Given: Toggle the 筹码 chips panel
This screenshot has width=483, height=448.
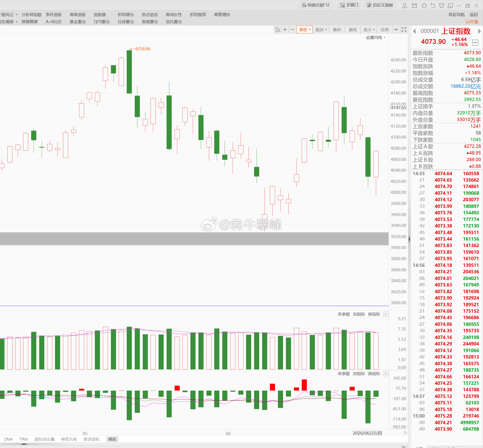Looking at the screenshot, I should pyautogui.click(x=337, y=30).
